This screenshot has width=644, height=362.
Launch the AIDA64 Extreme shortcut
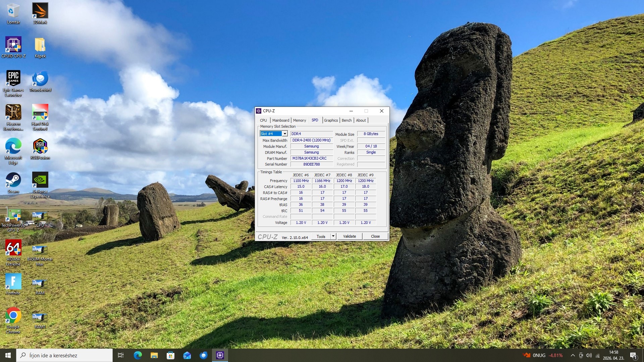[x=13, y=248]
